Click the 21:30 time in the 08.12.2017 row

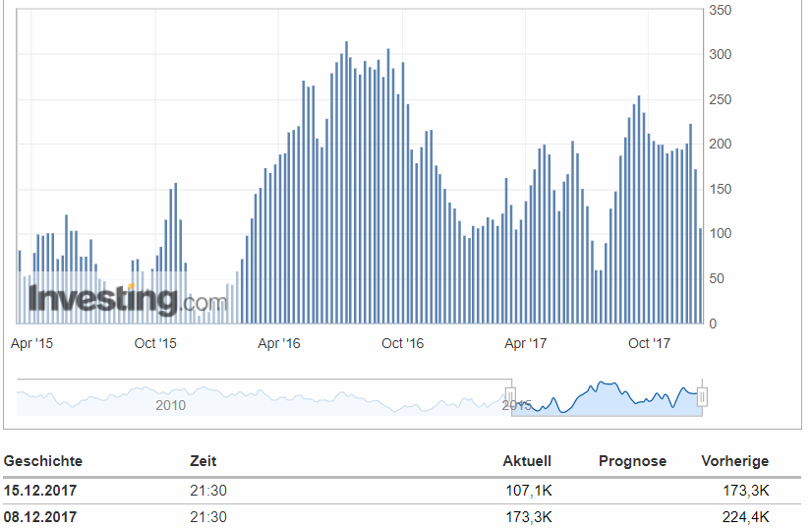point(208,517)
